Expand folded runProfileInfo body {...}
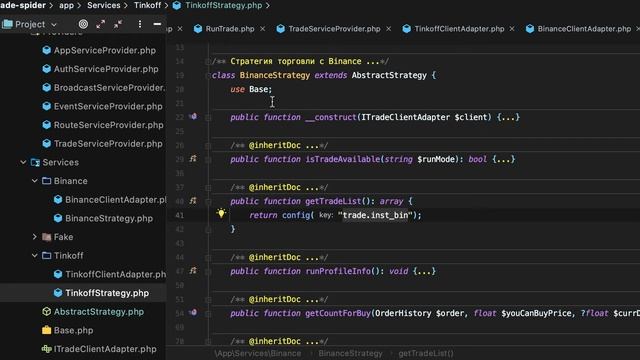Image resolution: width=640 pixels, height=360 pixels. 424,271
